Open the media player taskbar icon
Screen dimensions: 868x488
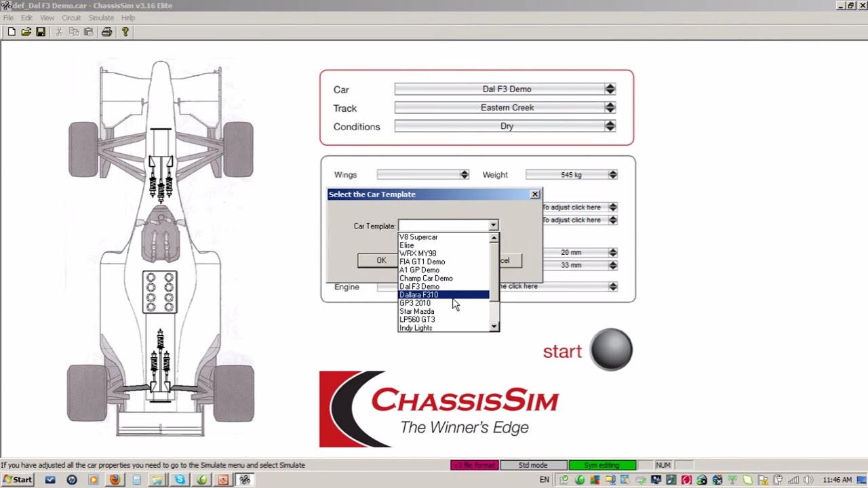point(94,480)
